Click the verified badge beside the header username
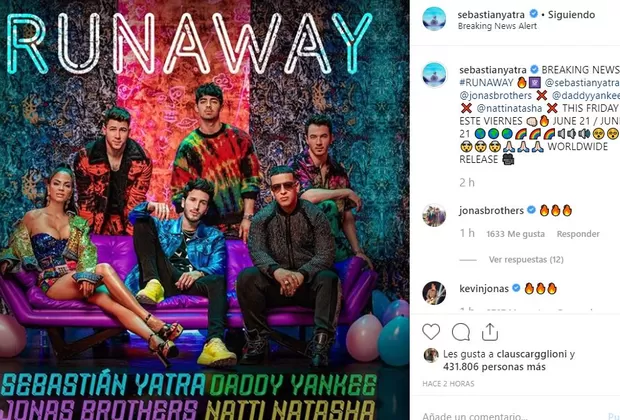The image size is (620, 420). 533,14
